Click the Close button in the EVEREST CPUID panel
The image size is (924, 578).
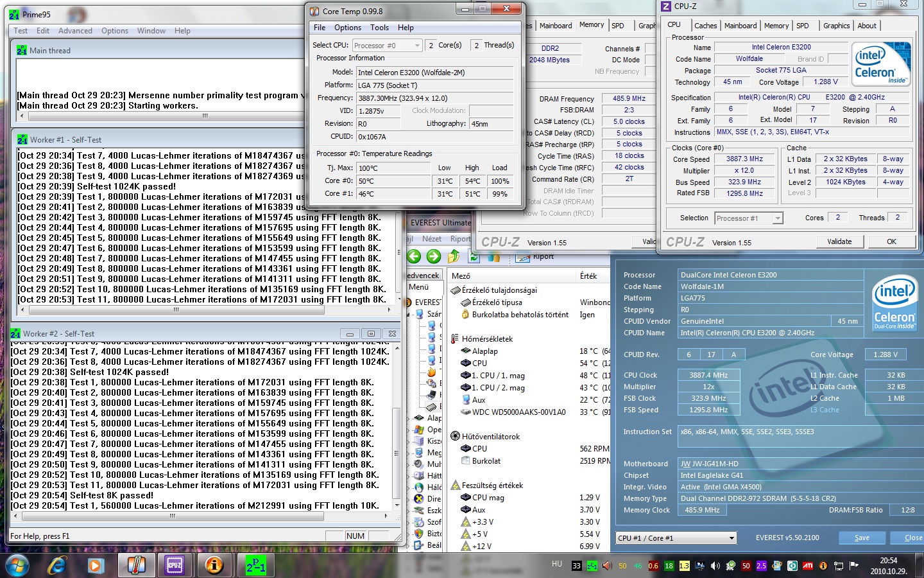coord(911,538)
